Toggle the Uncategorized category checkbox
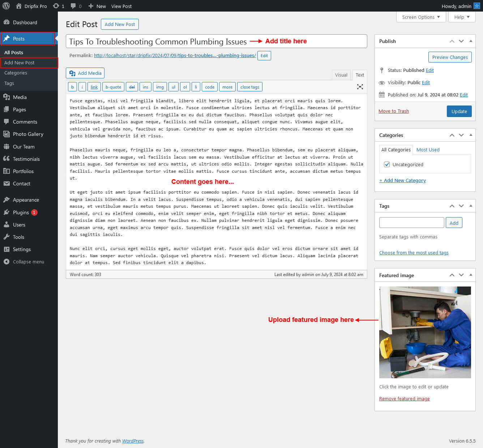This screenshot has width=483, height=448. pyautogui.click(x=387, y=164)
